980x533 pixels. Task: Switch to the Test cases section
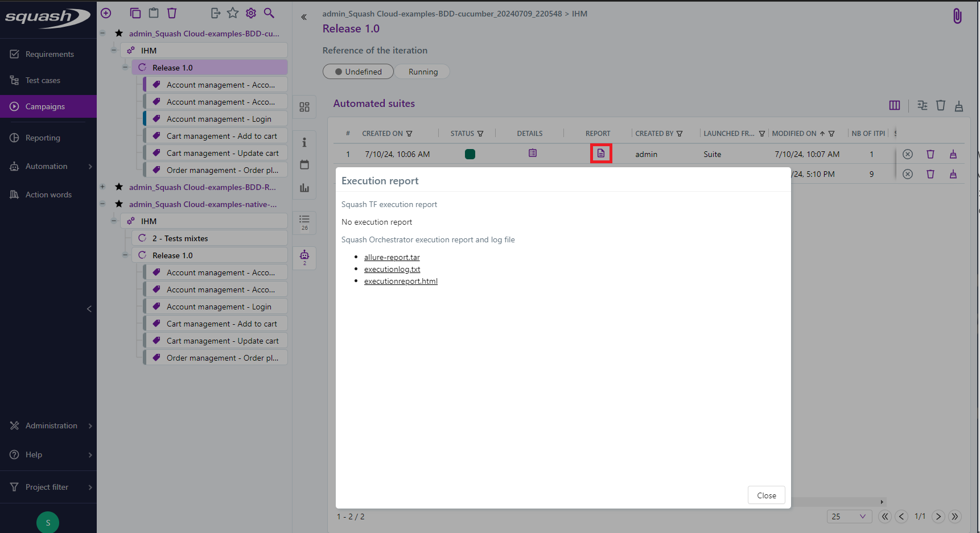pyautogui.click(x=42, y=80)
